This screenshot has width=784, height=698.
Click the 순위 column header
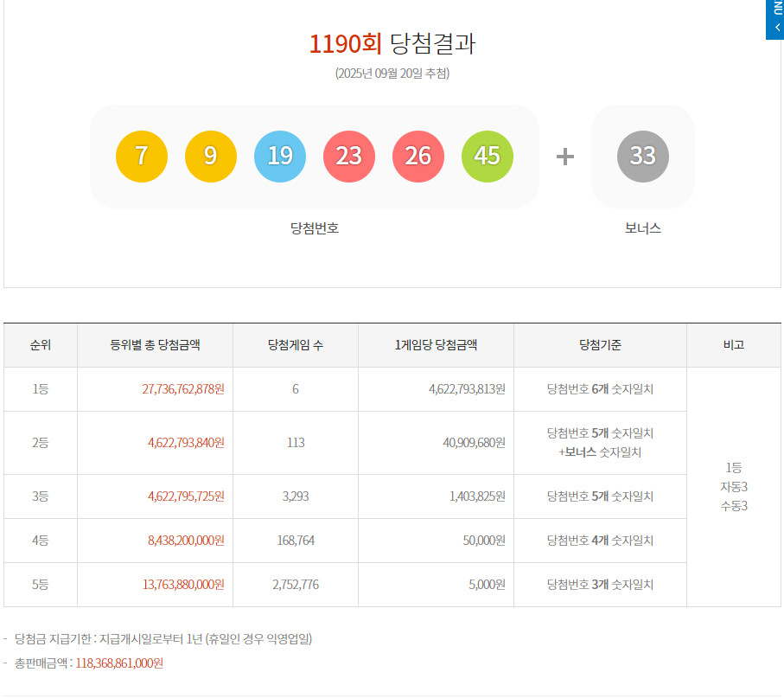coord(41,345)
